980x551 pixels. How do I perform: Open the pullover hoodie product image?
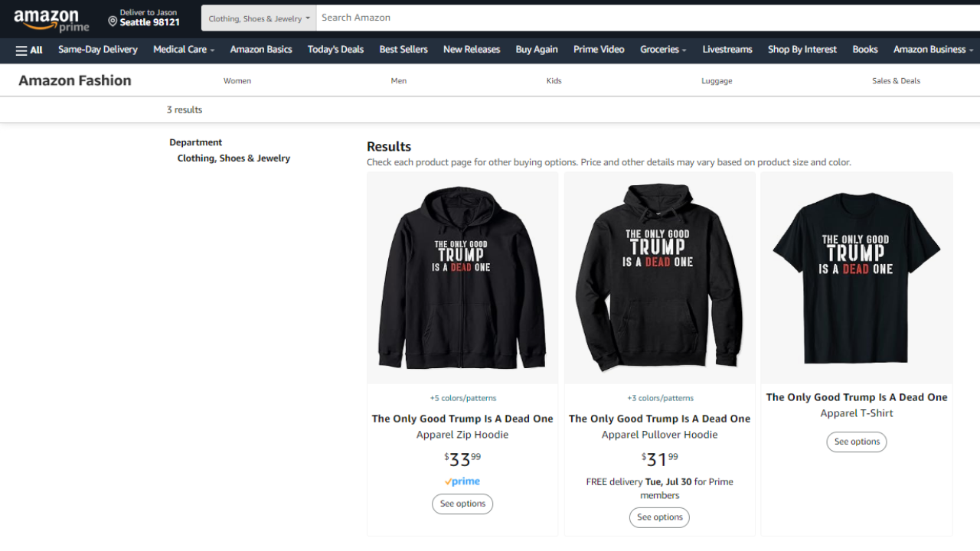tap(659, 278)
